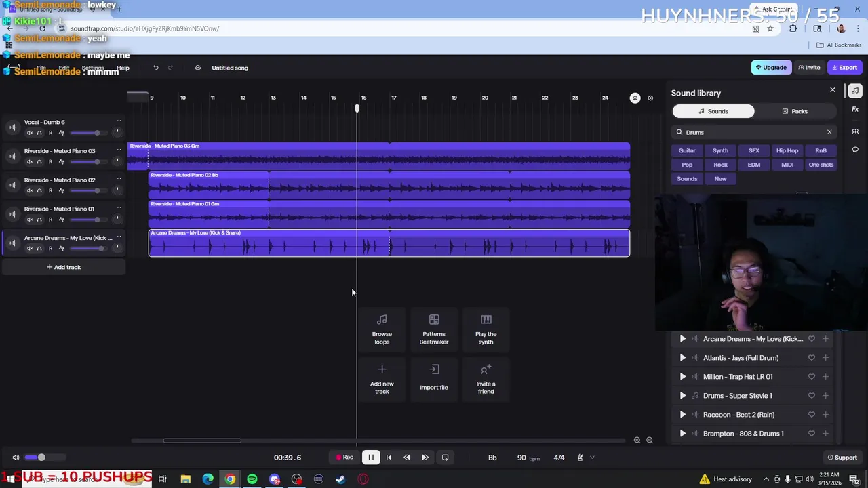Open options menu for Riverside - Muted Piano 02
The image size is (868, 488).
coord(119,179)
